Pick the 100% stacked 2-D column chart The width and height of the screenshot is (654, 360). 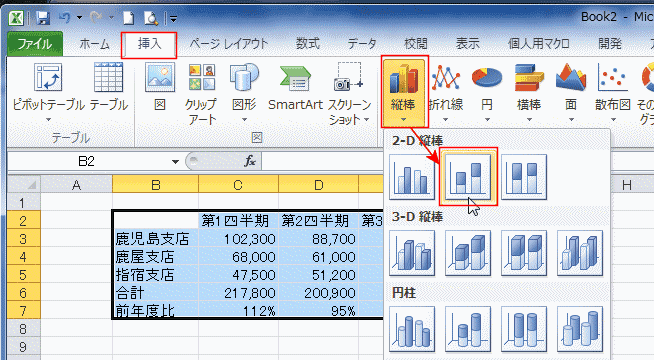tap(524, 177)
